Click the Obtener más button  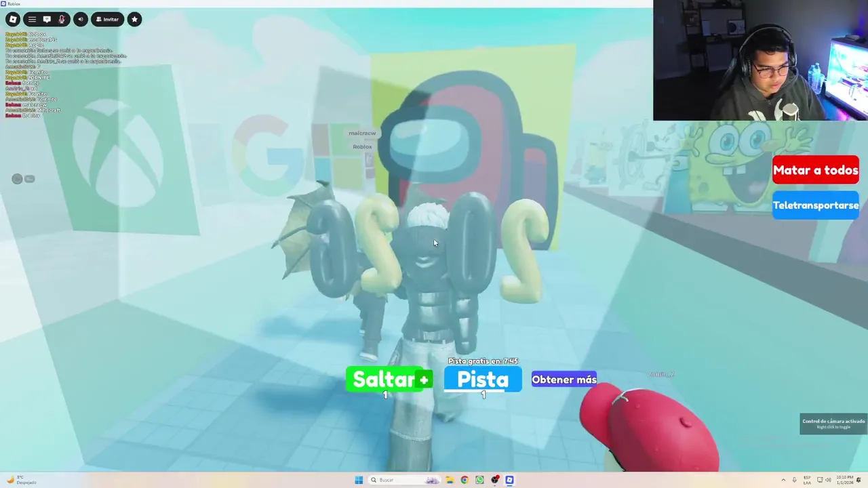[x=564, y=379]
